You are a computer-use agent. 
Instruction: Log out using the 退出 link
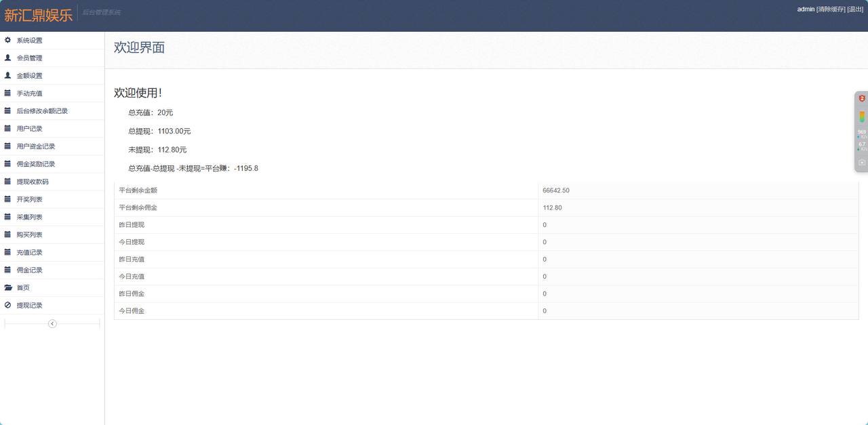pos(855,9)
